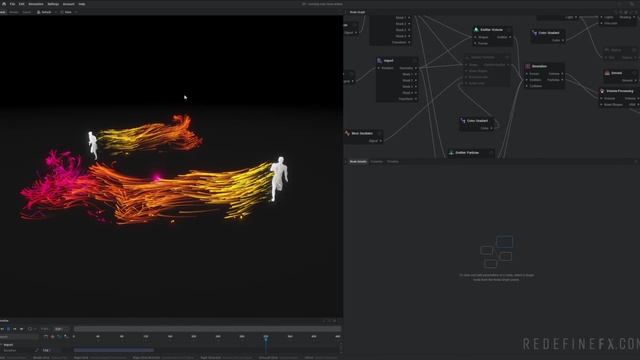Open the View dropdown in viewport toolbar
Image resolution: width=640 pixels, height=360 pixels.
(x=68, y=12)
